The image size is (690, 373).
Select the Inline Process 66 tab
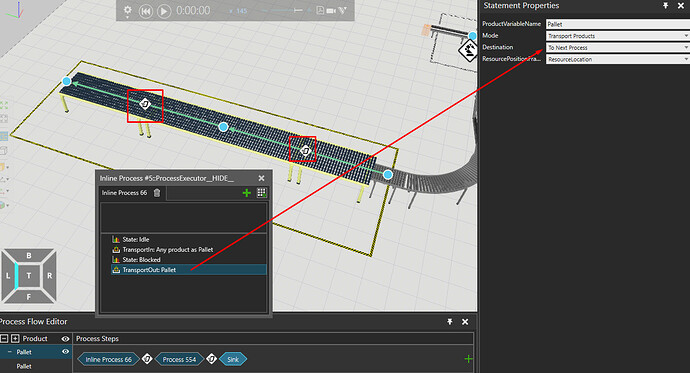coord(124,193)
